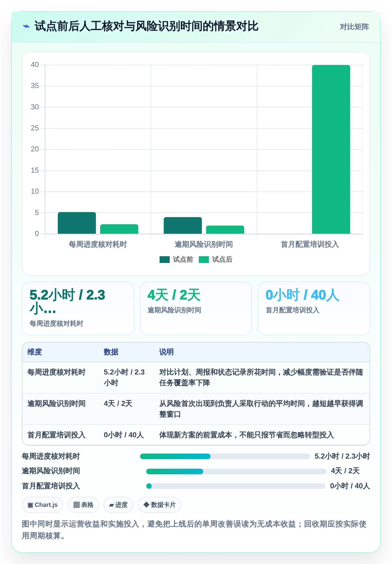Click x-axis label 每周进度核对耗时 in chart
This screenshot has width=392, height=564.
point(98,244)
